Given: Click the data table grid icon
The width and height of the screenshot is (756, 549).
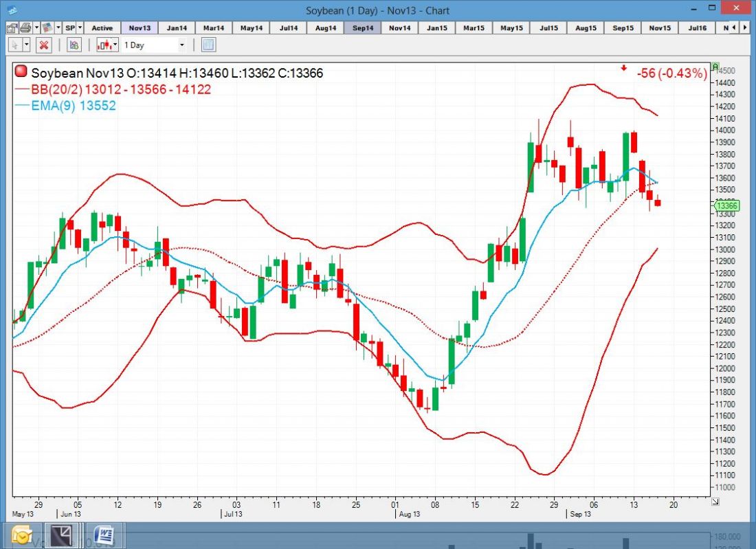Looking at the screenshot, I should tap(209, 45).
